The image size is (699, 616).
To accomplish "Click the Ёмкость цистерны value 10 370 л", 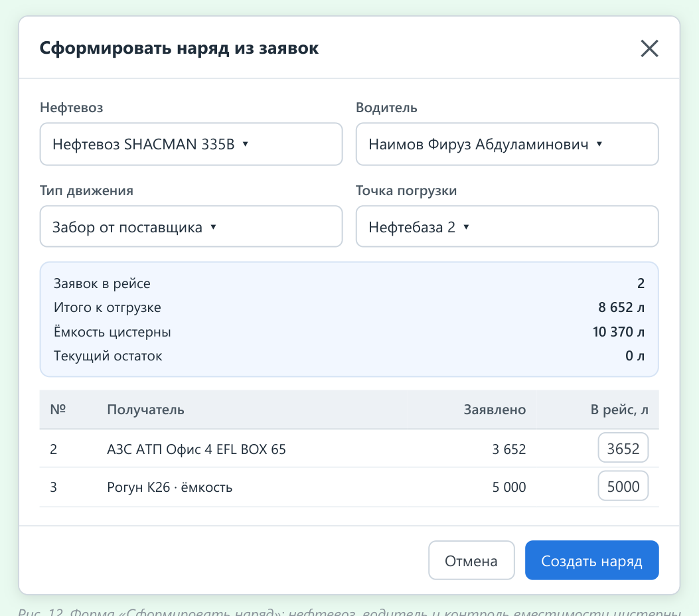I will click(618, 332).
